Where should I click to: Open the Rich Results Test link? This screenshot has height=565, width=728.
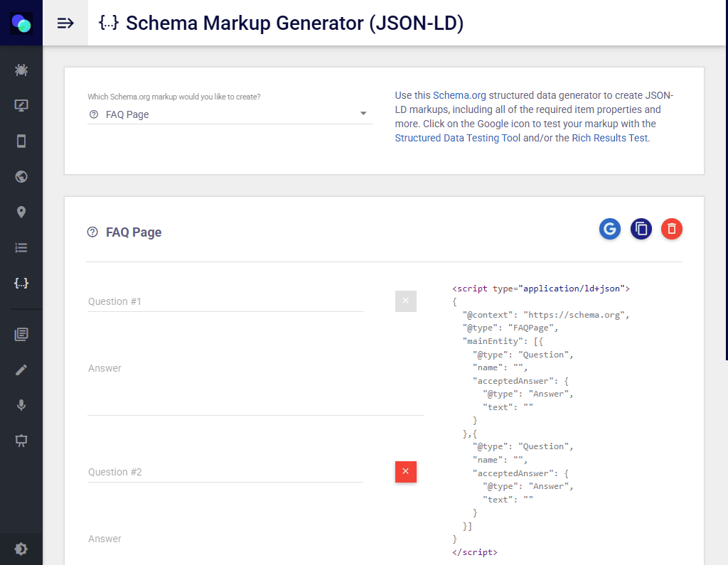pos(609,138)
